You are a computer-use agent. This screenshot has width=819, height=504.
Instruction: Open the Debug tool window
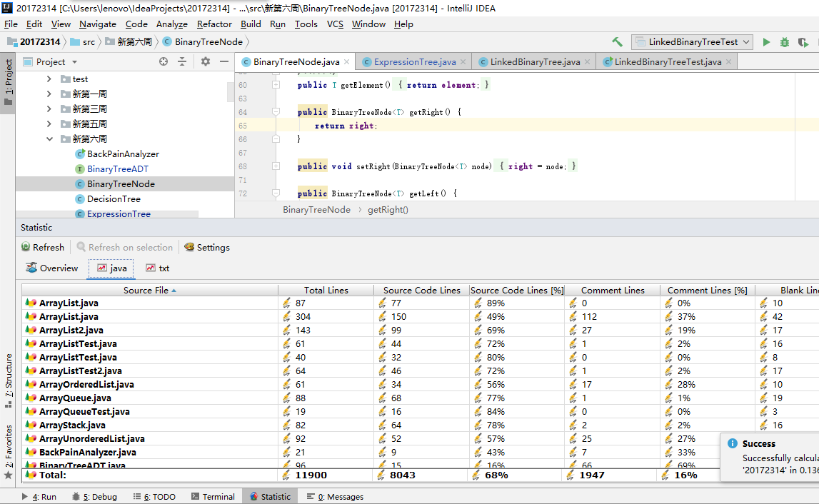pyautogui.click(x=94, y=497)
